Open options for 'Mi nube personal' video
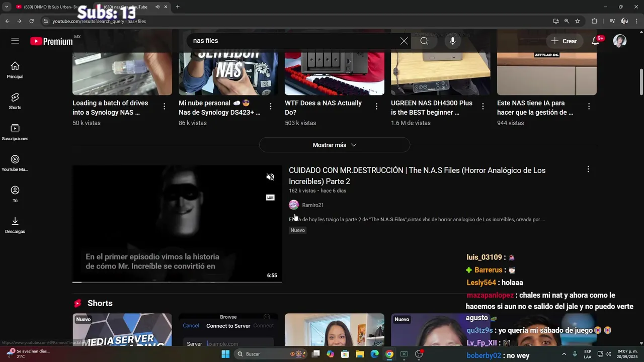 [x=271, y=106]
